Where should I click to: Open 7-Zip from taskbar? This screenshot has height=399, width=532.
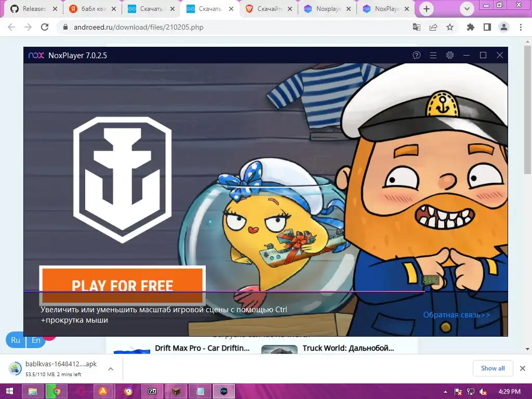tap(152, 391)
